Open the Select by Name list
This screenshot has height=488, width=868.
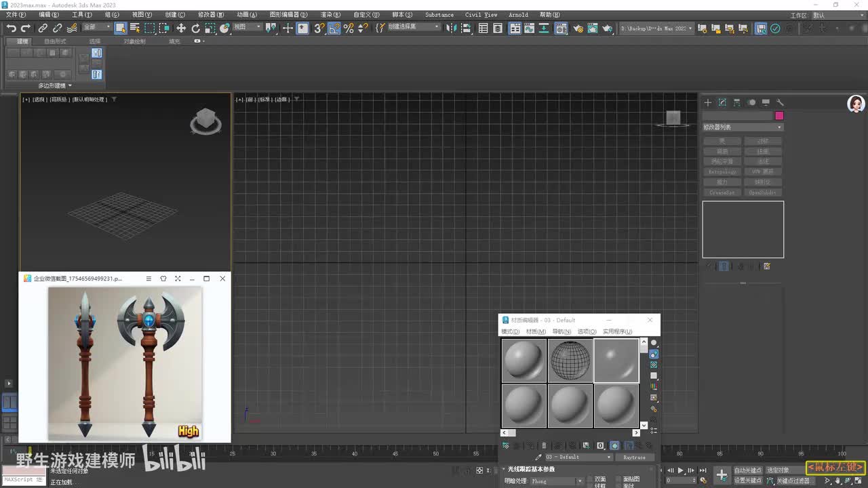tap(135, 28)
